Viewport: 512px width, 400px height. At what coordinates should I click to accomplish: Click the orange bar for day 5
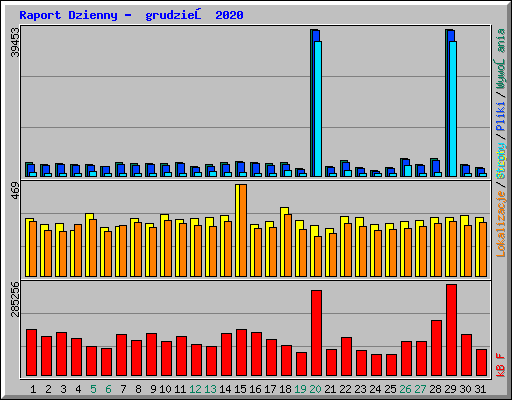(93, 248)
